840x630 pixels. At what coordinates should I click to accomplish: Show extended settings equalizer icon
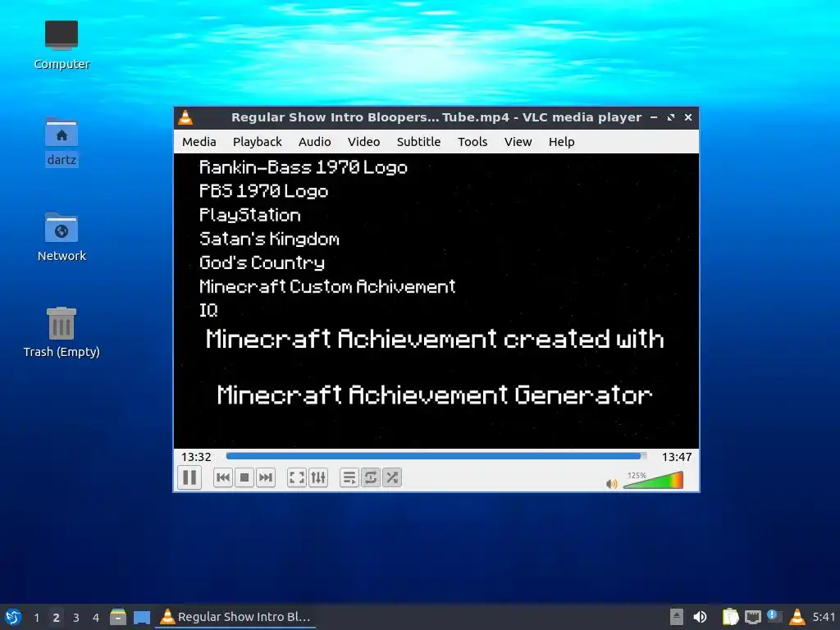click(318, 477)
